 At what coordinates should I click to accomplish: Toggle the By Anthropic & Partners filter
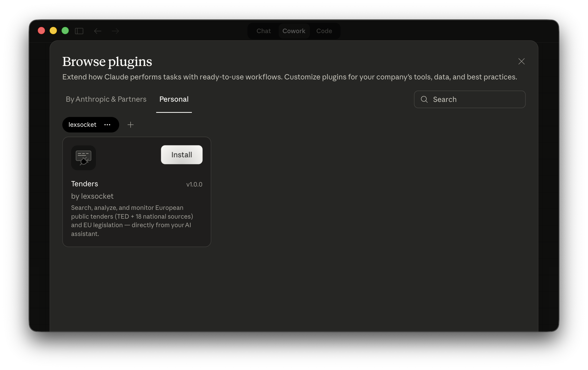pyautogui.click(x=106, y=99)
